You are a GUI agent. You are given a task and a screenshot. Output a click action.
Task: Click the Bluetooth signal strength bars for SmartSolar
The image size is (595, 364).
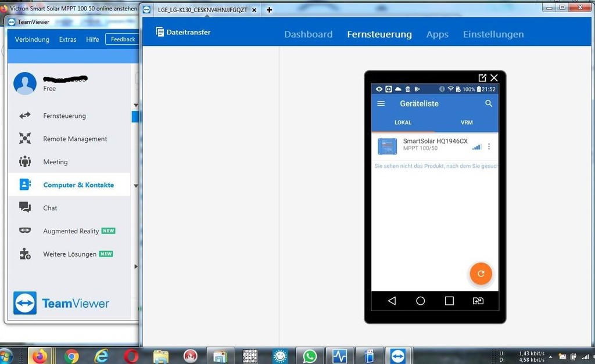point(477,147)
